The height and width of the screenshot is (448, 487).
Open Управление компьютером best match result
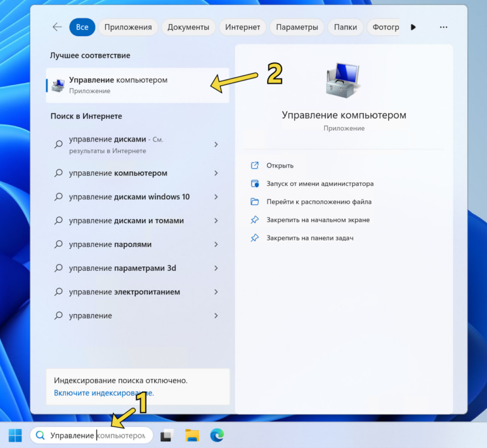[138, 85]
